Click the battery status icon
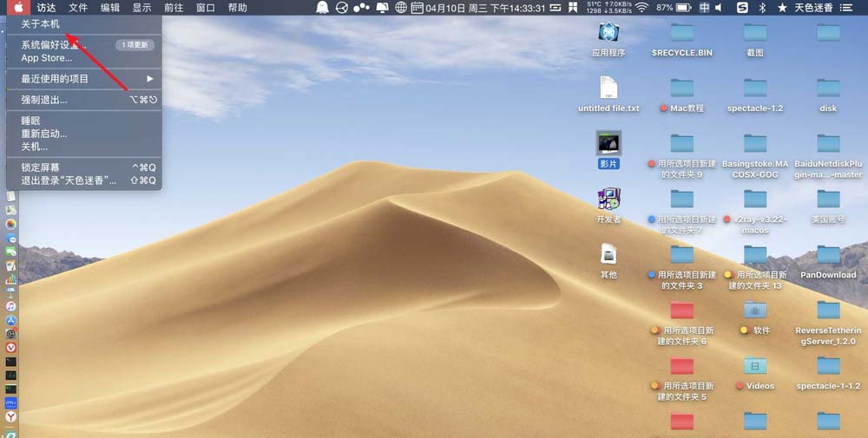Viewport: 868px width, 438px height. (x=685, y=8)
